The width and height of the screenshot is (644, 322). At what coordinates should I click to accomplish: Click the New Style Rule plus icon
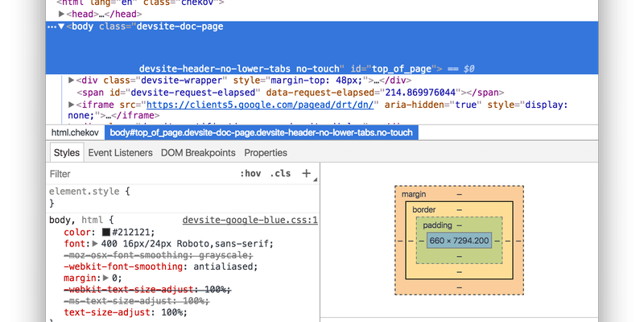click(306, 173)
